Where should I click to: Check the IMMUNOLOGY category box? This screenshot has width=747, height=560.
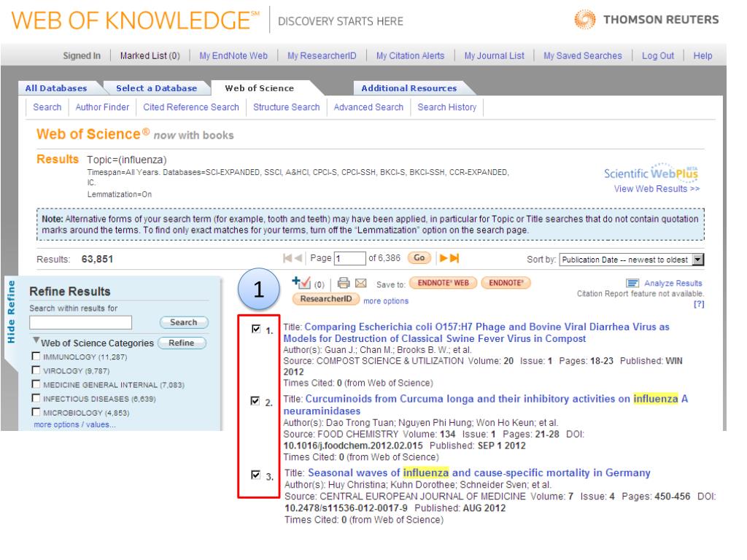[36, 356]
